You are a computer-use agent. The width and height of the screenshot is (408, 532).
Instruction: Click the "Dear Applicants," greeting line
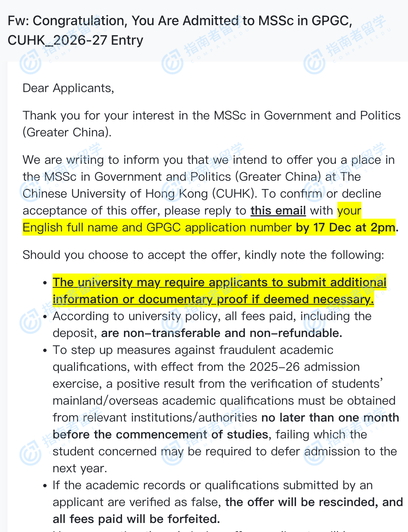tap(68, 88)
